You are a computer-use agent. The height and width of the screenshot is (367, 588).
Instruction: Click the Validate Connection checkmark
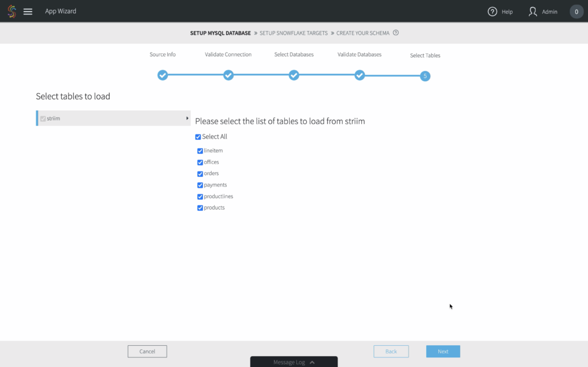(x=229, y=75)
